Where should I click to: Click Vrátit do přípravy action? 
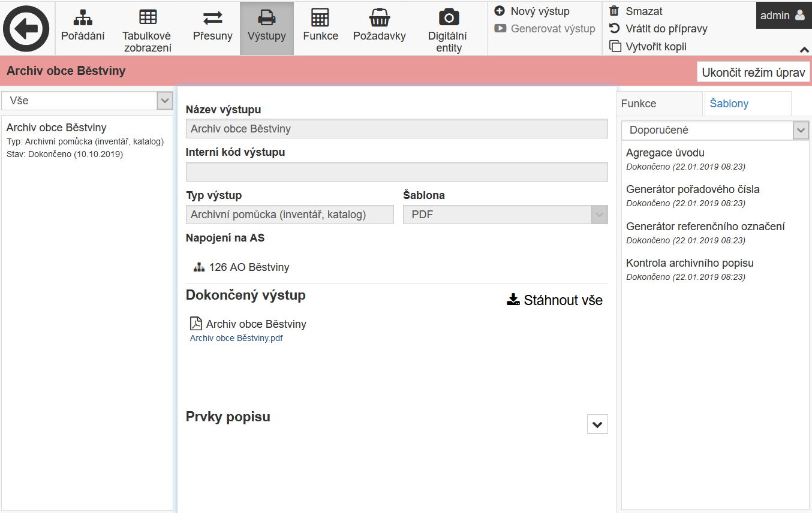pyautogui.click(x=658, y=29)
